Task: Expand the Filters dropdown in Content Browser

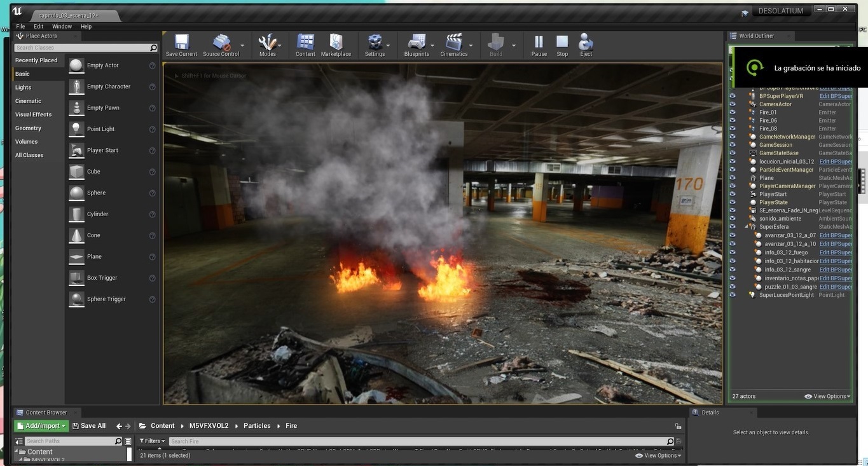Action: [x=152, y=441]
